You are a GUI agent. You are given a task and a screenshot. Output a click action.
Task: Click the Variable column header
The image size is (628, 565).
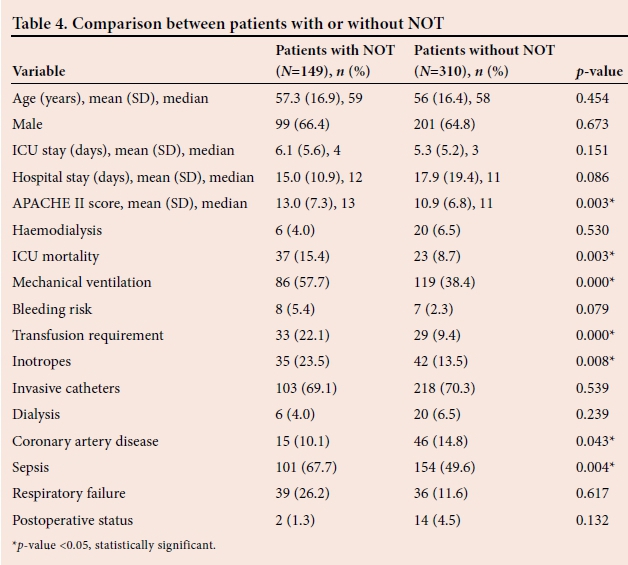39,71
